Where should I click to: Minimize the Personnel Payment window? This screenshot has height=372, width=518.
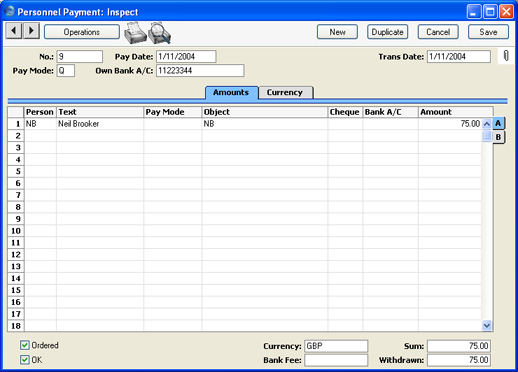click(474, 12)
